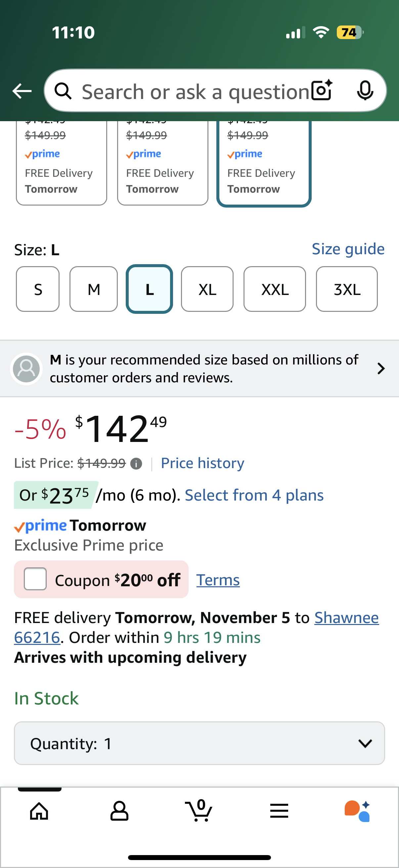Image resolution: width=399 pixels, height=868 pixels.
Task: Tap the camera lens search icon
Action: coord(322,91)
